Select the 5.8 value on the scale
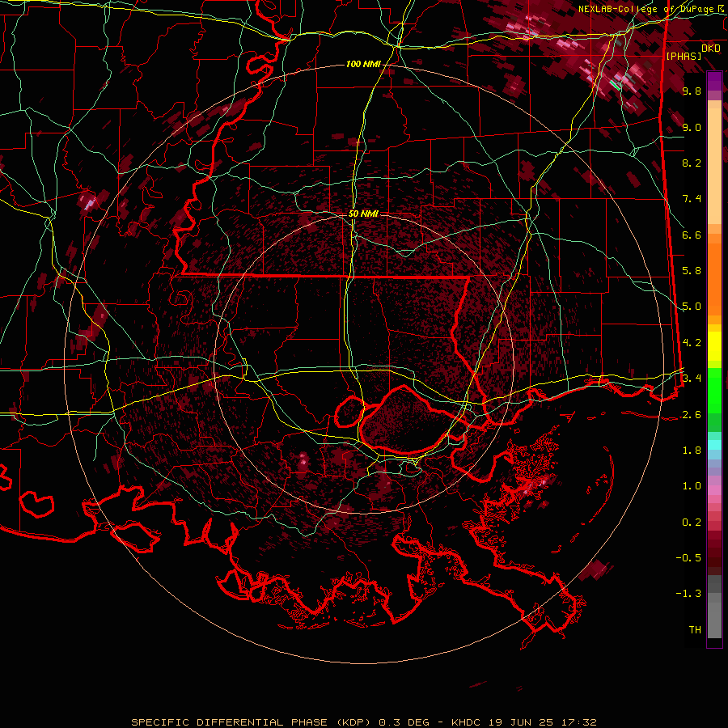Image resolution: width=728 pixels, height=728 pixels. (x=692, y=271)
